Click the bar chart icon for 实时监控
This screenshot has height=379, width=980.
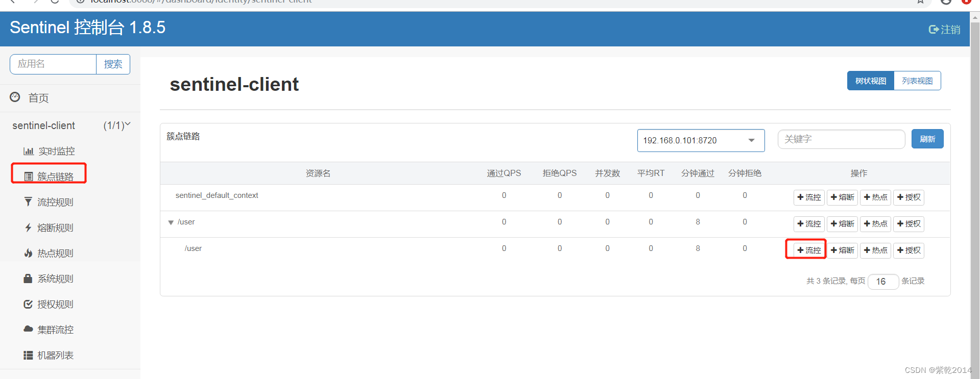coord(29,151)
